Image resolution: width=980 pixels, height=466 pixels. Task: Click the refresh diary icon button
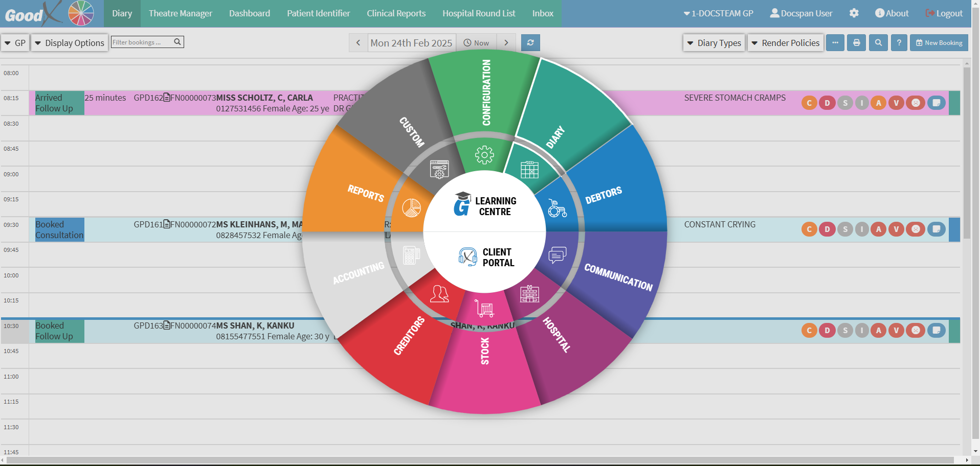530,43
